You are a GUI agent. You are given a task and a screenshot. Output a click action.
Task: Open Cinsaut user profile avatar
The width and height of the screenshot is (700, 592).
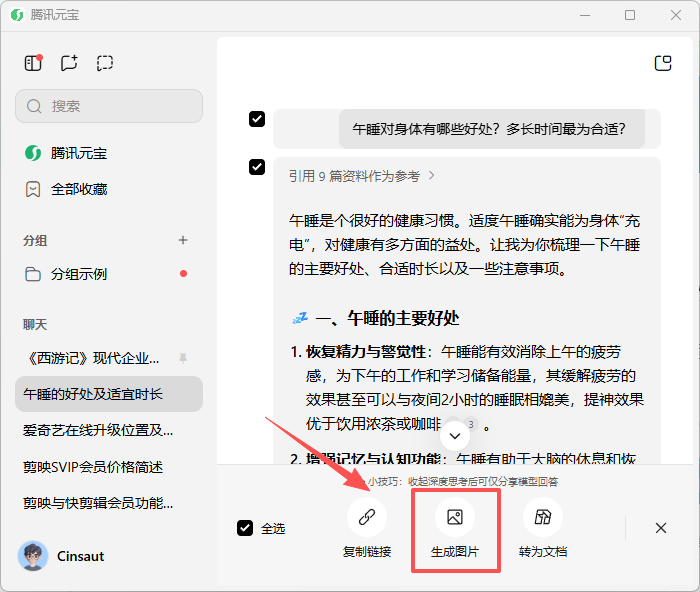[33, 556]
